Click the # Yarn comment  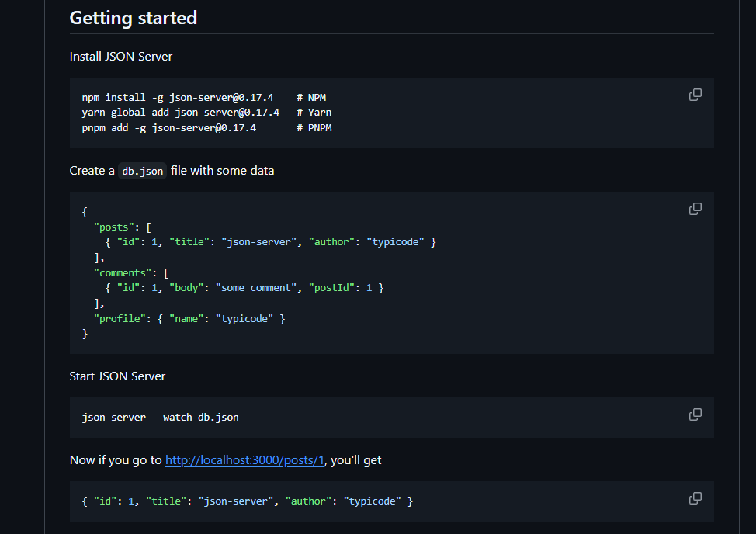[314, 113]
